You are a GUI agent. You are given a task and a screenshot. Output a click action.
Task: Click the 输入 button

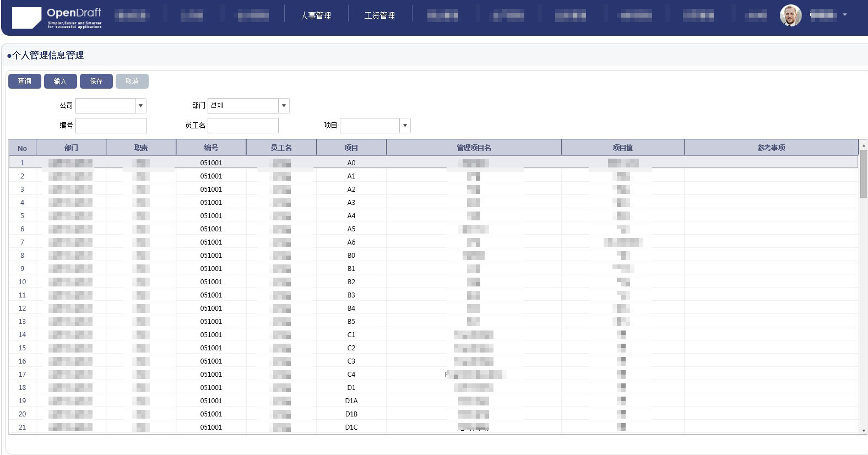point(61,82)
